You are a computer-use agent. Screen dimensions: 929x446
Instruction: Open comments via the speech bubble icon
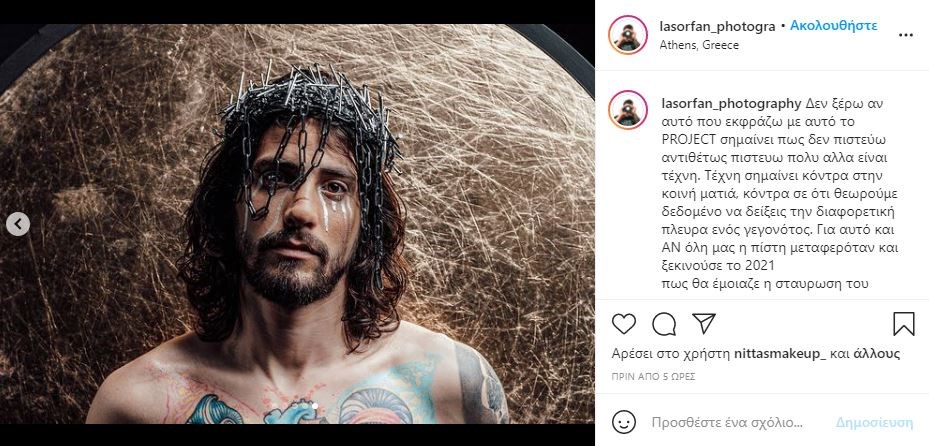[664, 324]
